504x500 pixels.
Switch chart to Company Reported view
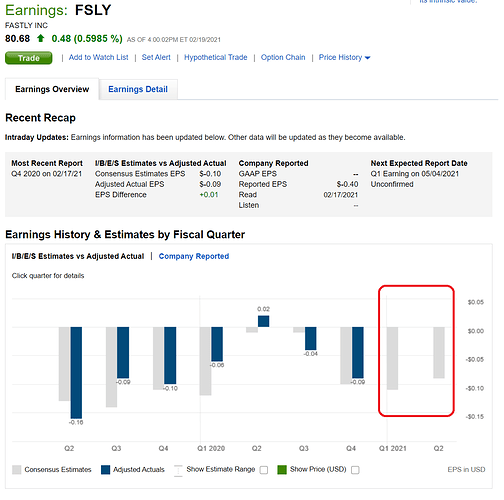tap(194, 256)
